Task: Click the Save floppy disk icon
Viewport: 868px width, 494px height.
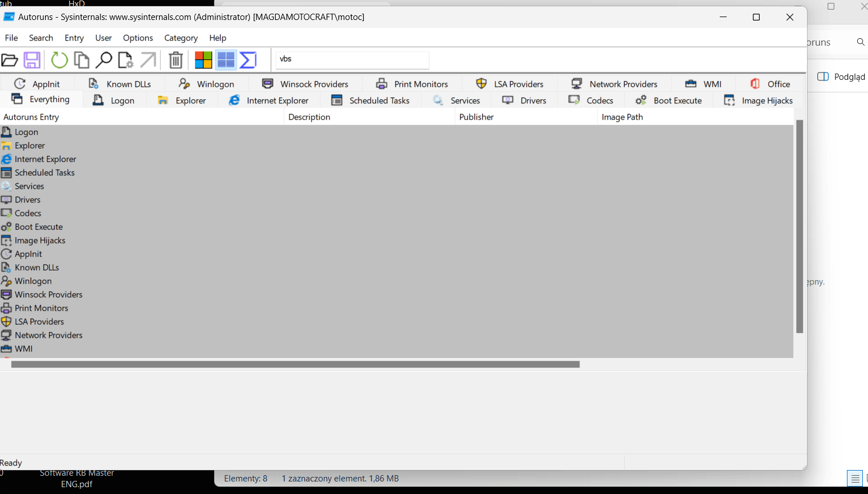Action: (32, 60)
